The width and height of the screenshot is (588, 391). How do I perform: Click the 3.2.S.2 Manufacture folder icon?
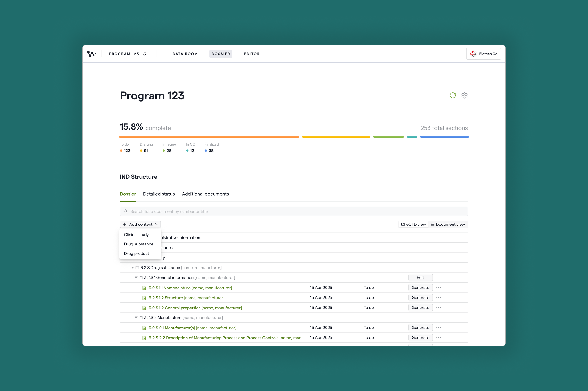[x=140, y=317]
